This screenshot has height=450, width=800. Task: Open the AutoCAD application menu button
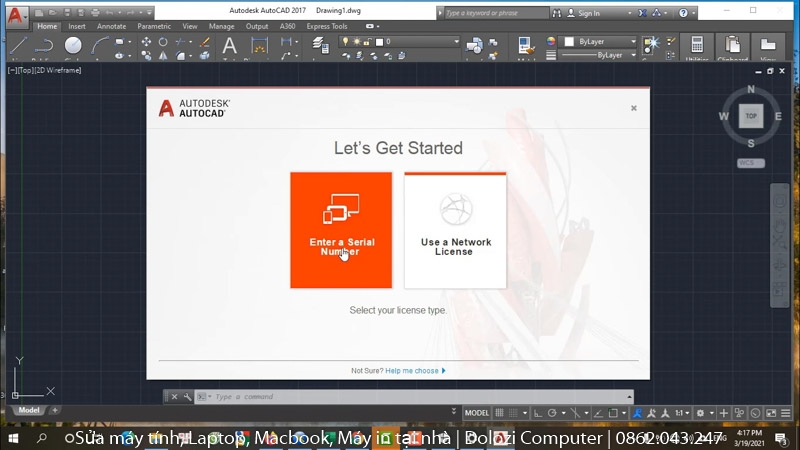coord(15,17)
